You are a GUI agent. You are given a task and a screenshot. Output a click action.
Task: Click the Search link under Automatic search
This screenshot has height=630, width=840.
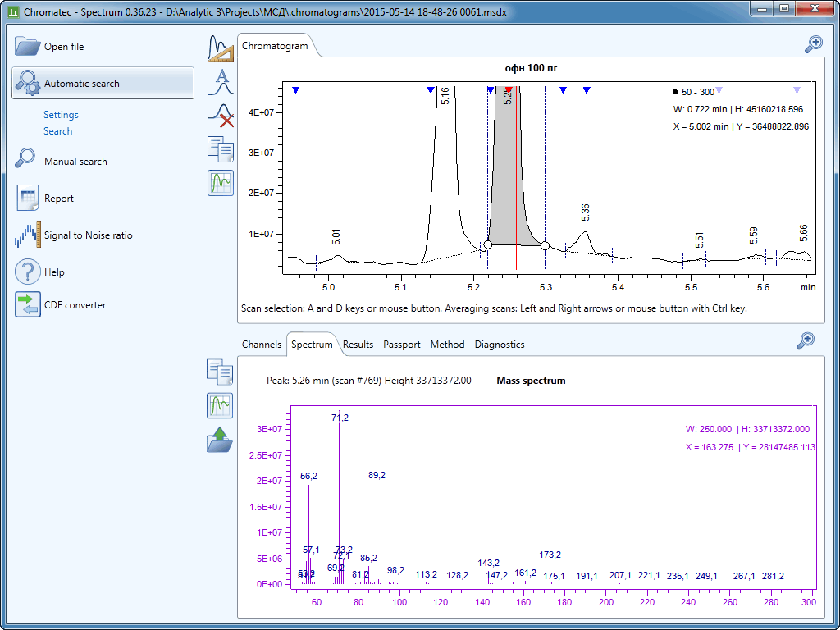pyautogui.click(x=57, y=131)
